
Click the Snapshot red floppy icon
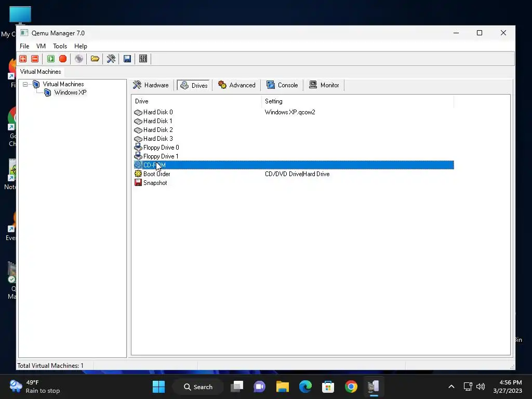pyautogui.click(x=138, y=182)
